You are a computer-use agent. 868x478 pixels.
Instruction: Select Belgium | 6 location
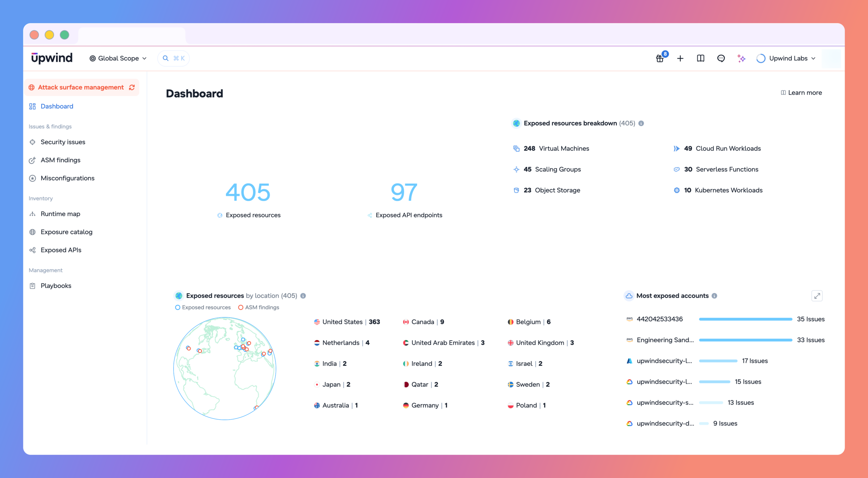click(x=529, y=322)
